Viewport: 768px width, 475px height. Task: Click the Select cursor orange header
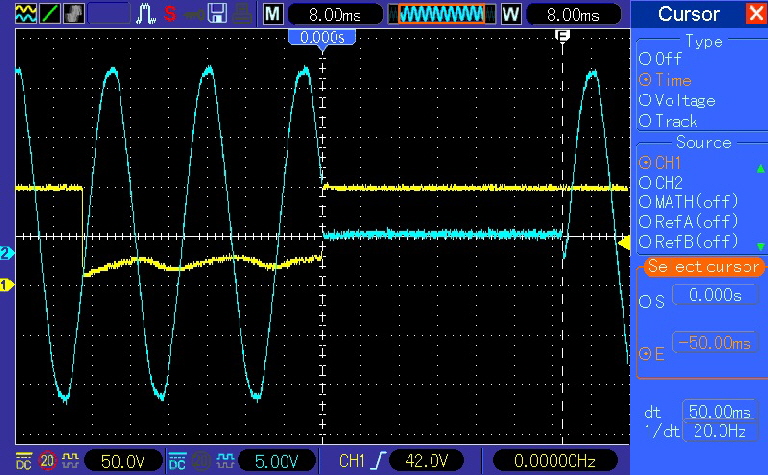tap(699, 267)
